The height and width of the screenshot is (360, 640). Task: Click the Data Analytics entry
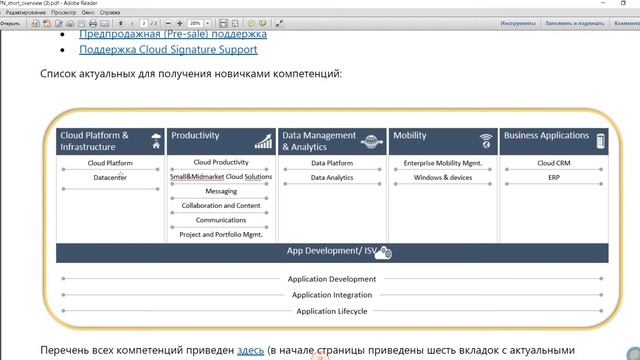tap(332, 178)
